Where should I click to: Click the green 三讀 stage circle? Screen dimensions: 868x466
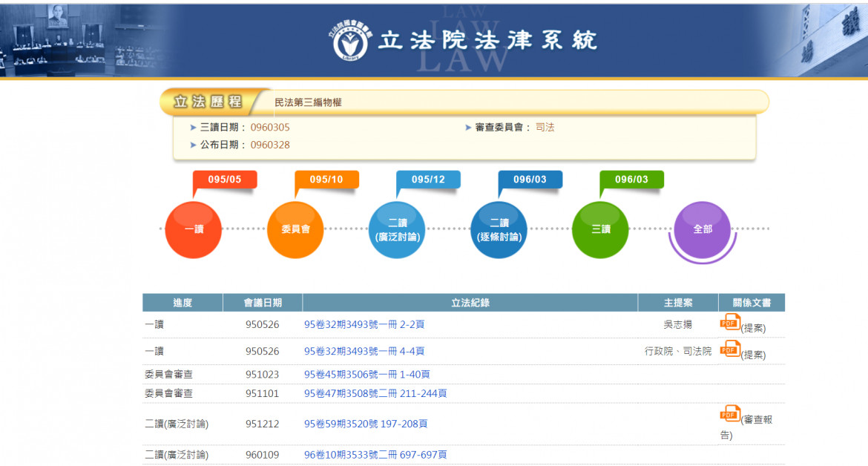[x=600, y=230]
